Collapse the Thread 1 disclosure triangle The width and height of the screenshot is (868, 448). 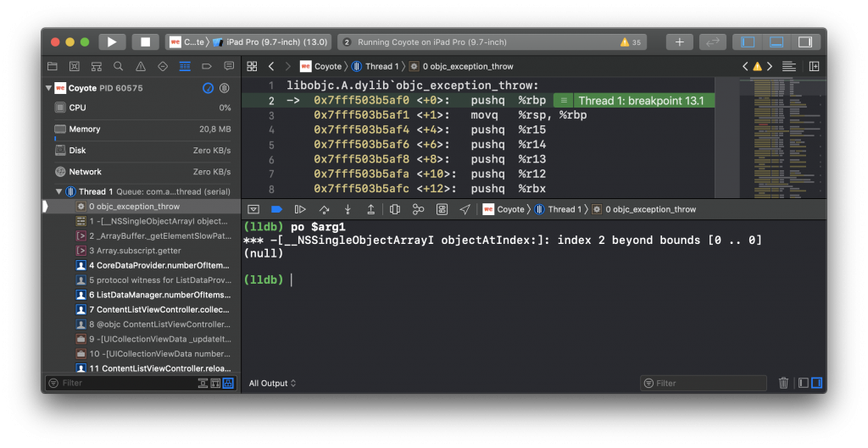pos(59,191)
